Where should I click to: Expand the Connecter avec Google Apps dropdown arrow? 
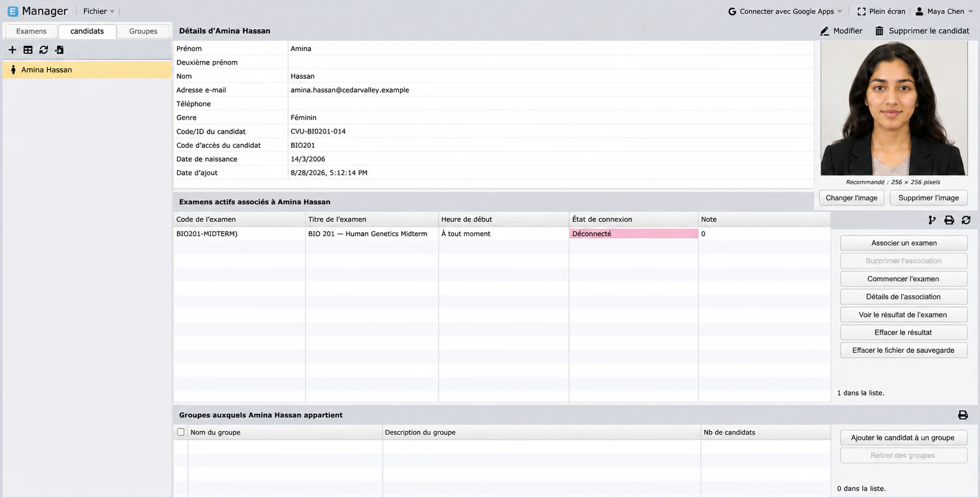click(x=840, y=11)
